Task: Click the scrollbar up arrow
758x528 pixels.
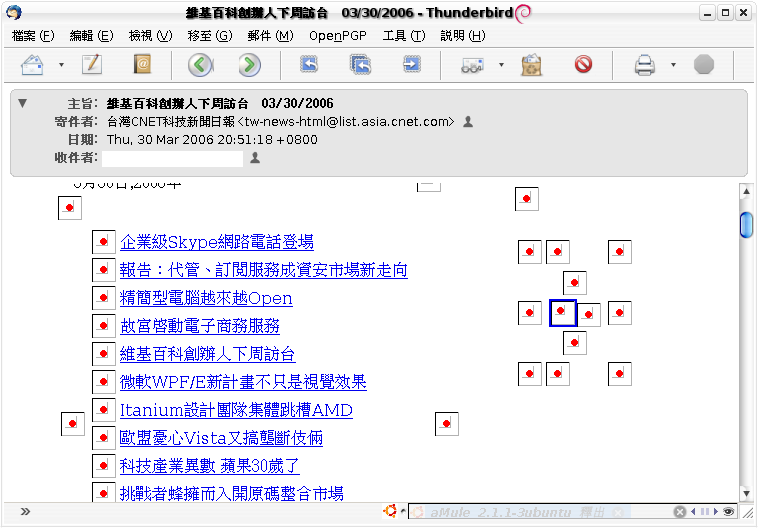Action: [x=746, y=191]
